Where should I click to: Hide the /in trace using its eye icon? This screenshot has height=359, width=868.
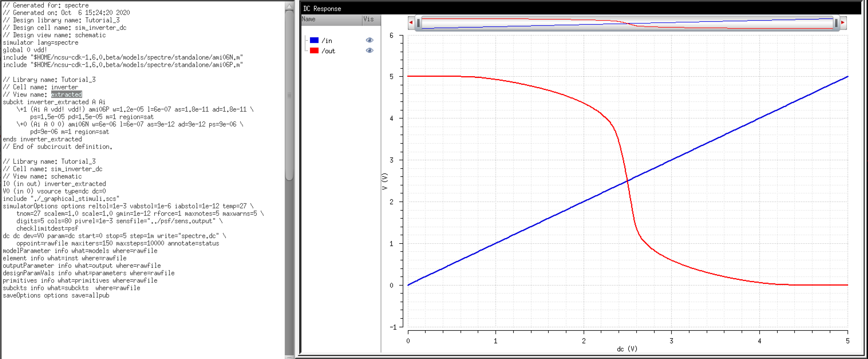coord(369,40)
